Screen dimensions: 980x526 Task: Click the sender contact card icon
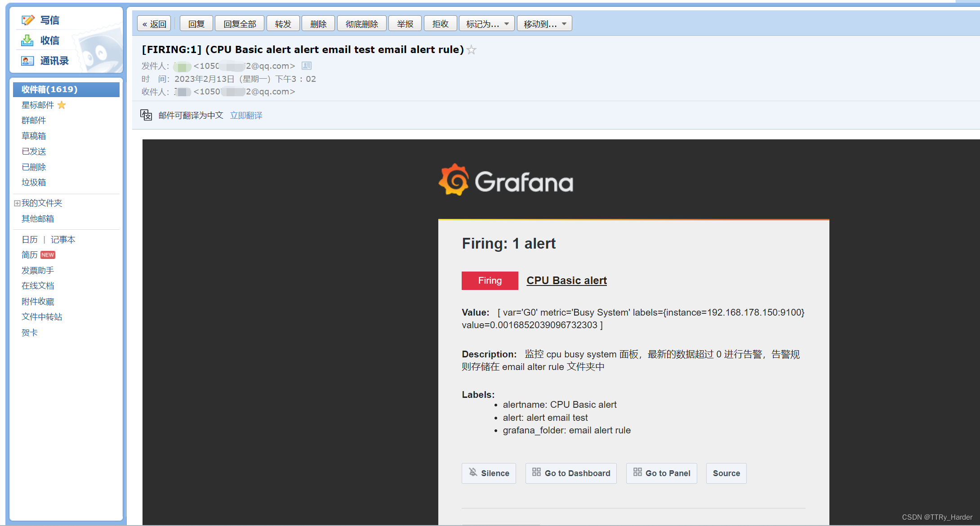pyautogui.click(x=307, y=66)
